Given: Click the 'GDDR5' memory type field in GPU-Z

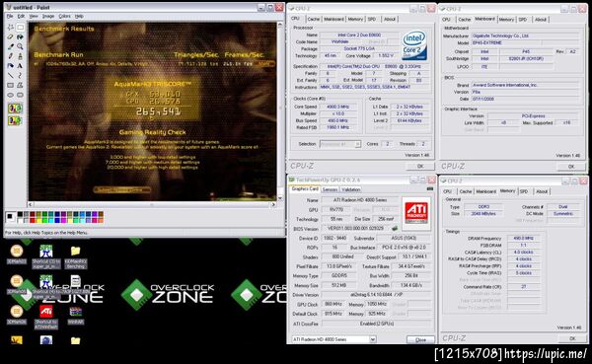Looking at the screenshot, I should click(339, 275).
